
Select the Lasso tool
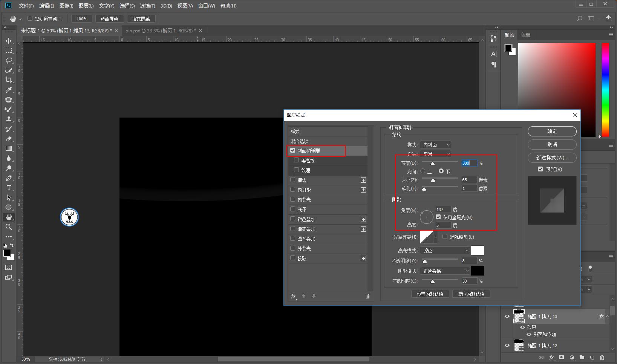(9, 60)
